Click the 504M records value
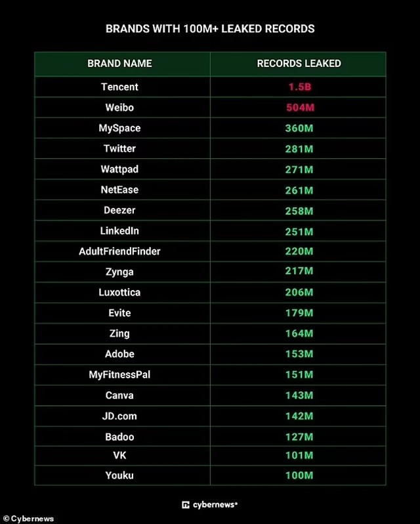420x524 pixels. (299, 107)
